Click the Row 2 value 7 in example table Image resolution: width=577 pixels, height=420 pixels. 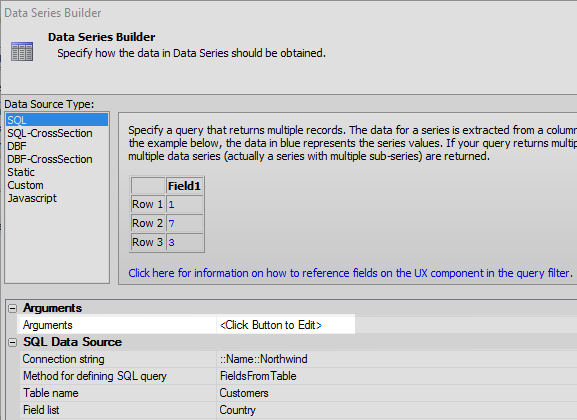point(171,223)
